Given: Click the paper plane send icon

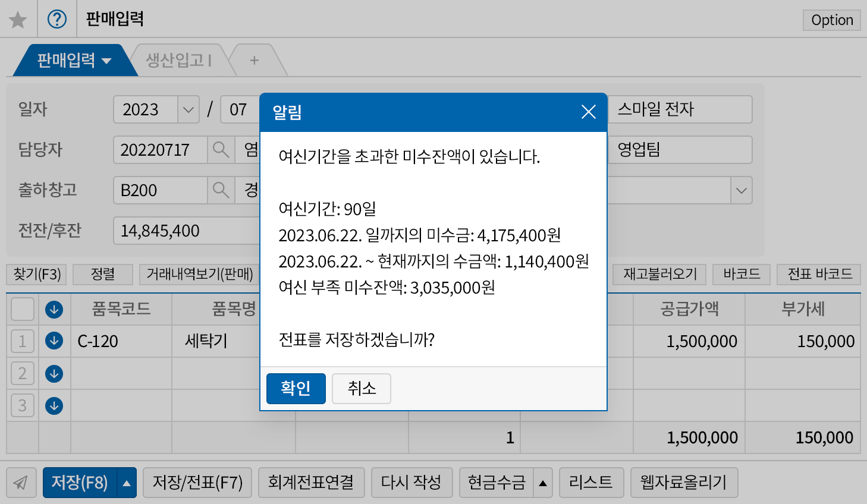Looking at the screenshot, I should point(21,483).
